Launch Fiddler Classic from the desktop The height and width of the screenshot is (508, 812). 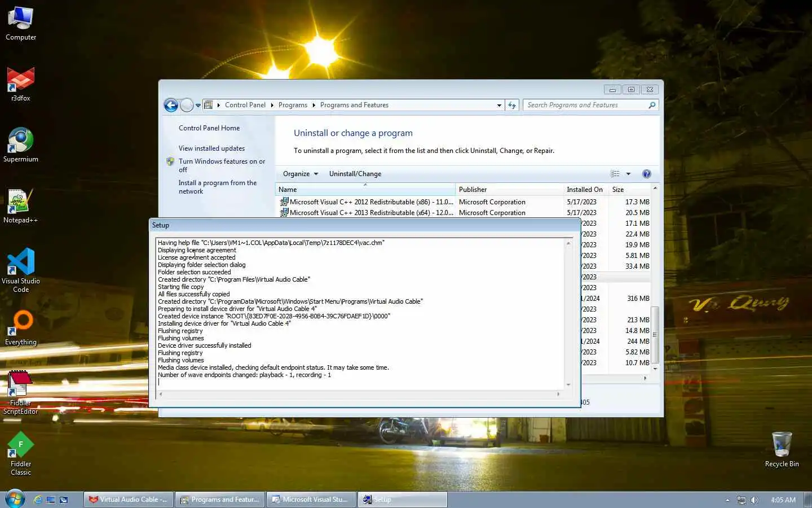click(x=21, y=454)
